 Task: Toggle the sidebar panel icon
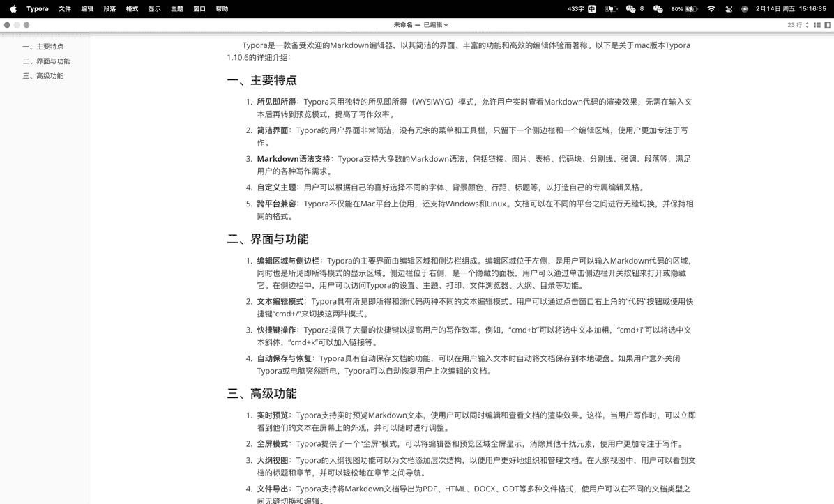point(827,25)
